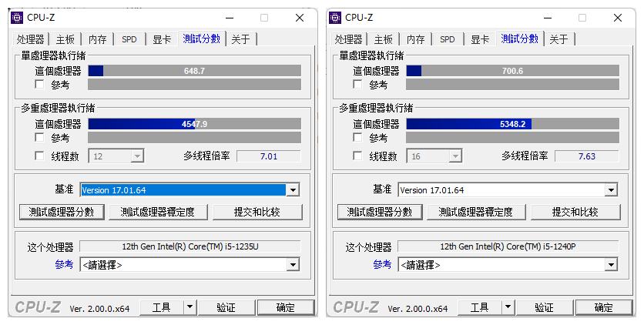The height and width of the screenshot is (325, 644).
Task: Click multi-thread score bar showing 4547.9
Action: [195, 123]
